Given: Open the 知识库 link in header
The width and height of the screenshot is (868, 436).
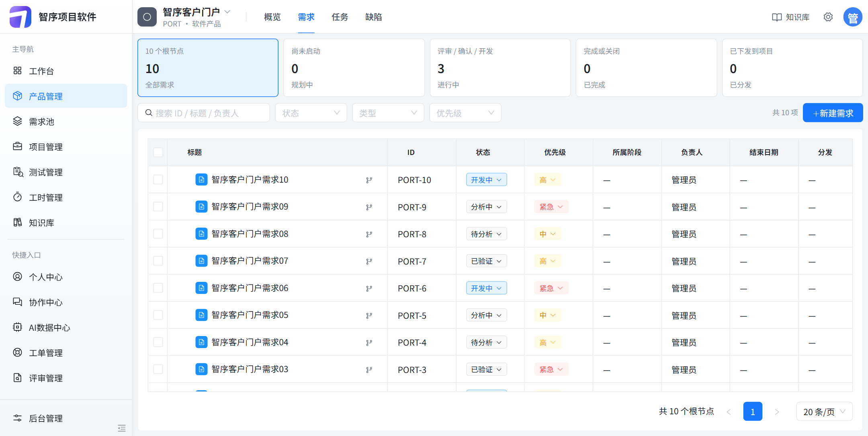Looking at the screenshot, I should pos(791,17).
